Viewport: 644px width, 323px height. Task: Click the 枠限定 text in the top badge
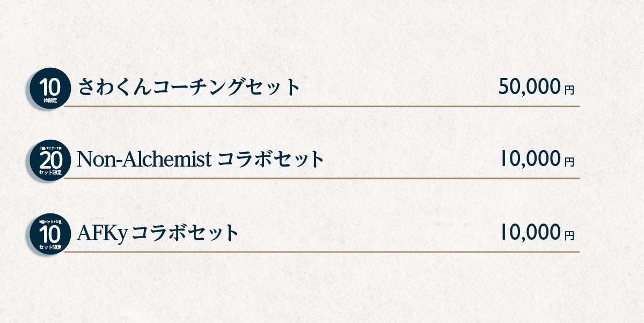[x=53, y=101]
